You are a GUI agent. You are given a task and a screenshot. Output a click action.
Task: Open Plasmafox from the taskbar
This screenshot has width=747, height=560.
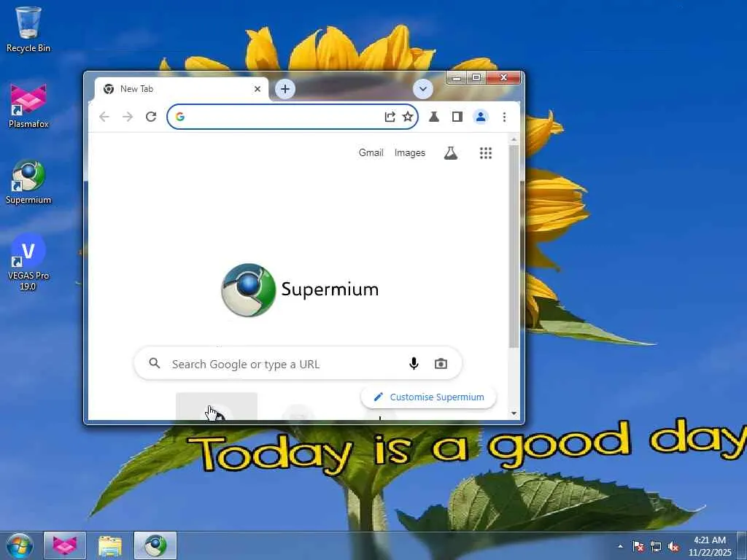(x=65, y=545)
